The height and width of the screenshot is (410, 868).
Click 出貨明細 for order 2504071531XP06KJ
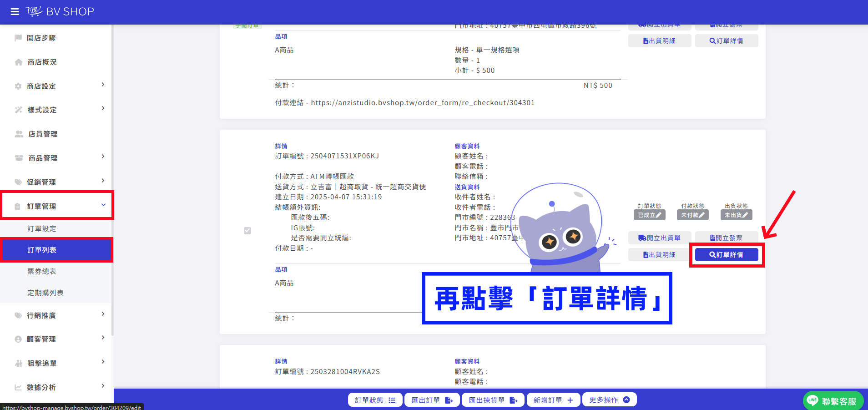[x=660, y=255]
